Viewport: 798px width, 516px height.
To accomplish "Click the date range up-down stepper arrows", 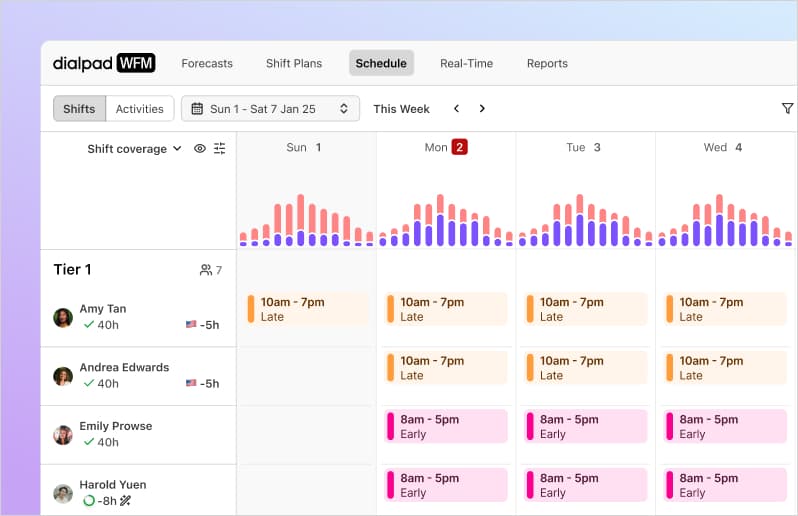I will 344,109.
